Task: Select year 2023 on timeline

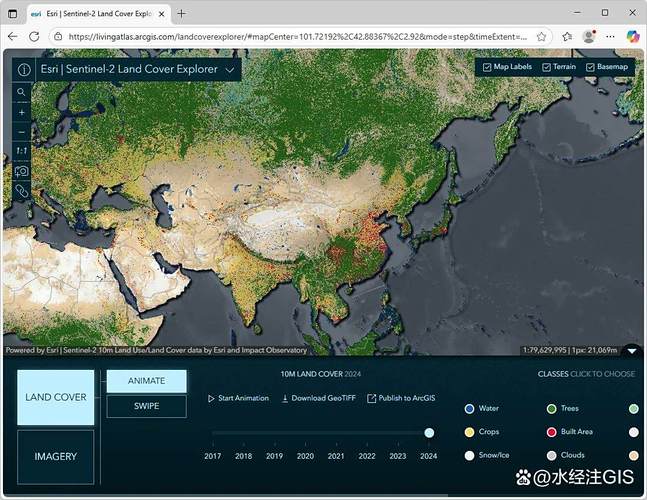Action: click(x=398, y=456)
